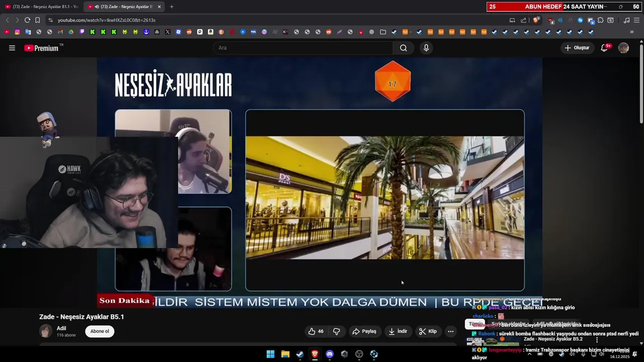Open the extensions puzzle icon
Viewport: 644px width, 362px height.
pos(600,20)
